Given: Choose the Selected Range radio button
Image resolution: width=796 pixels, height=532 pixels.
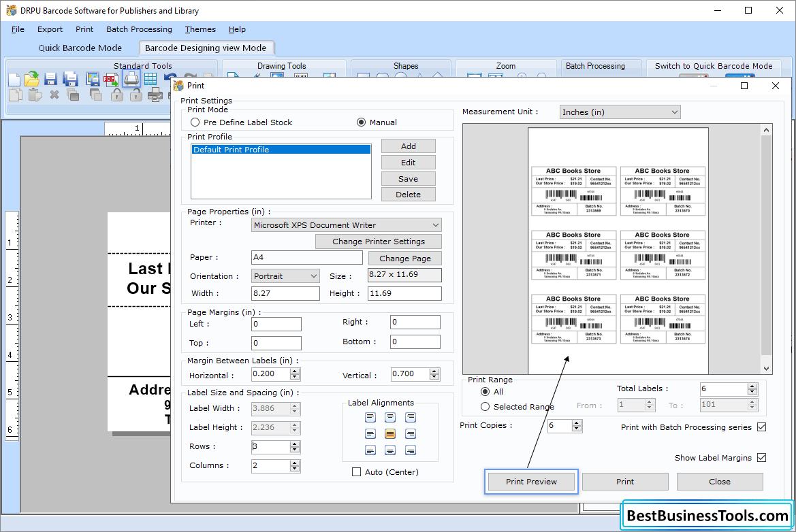Looking at the screenshot, I should point(485,407).
